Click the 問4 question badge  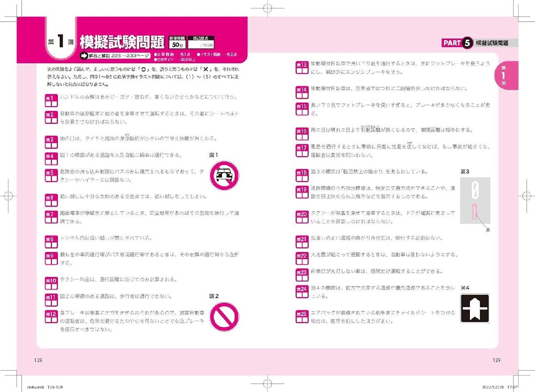click(x=52, y=158)
